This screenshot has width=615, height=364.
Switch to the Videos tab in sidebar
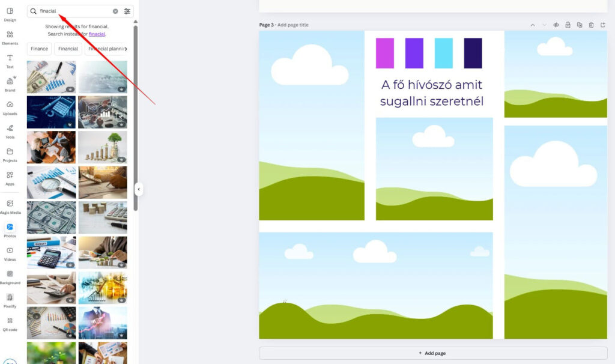point(10,253)
